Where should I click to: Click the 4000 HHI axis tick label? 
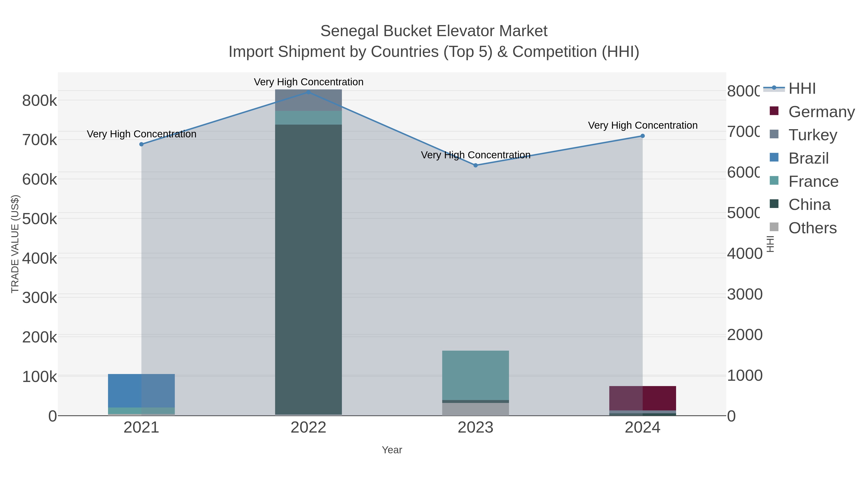click(x=745, y=253)
